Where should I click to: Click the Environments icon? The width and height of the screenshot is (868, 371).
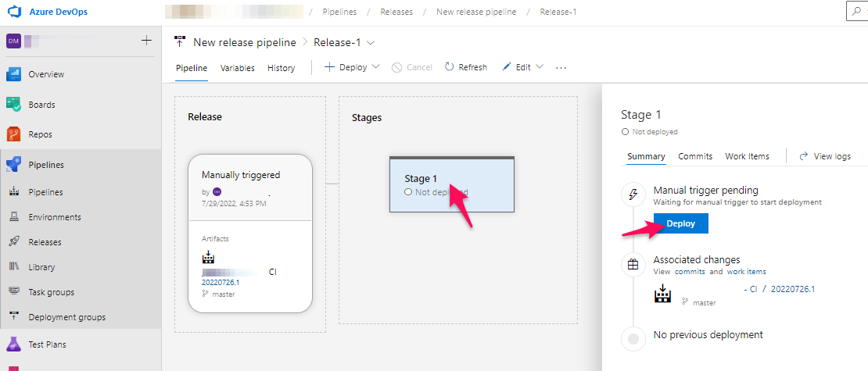tap(14, 217)
